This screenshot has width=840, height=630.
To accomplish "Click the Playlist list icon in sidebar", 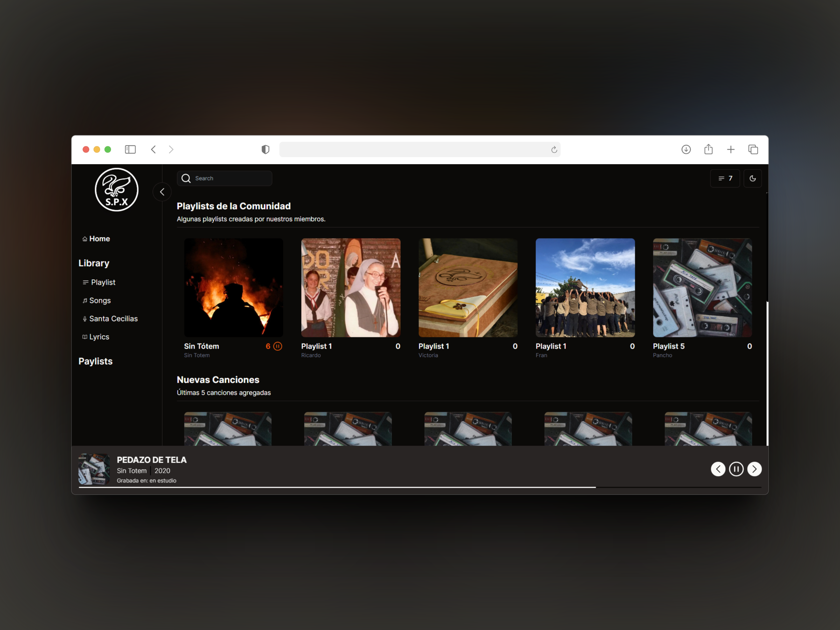I will [85, 282].
